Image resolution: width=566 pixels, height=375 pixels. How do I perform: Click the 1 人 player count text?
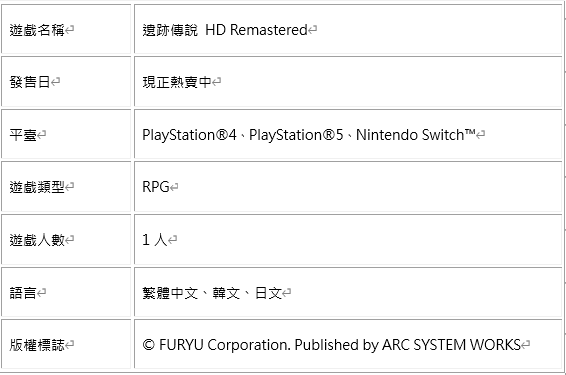click(154, 240)
